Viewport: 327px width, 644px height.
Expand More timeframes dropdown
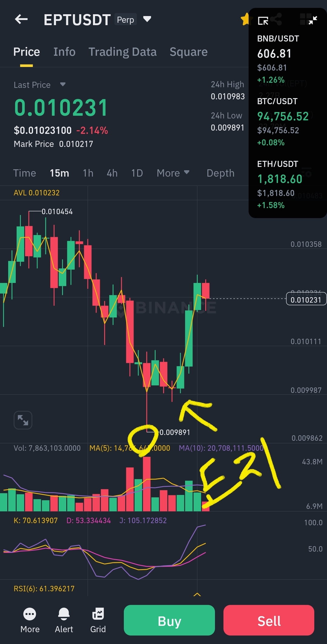173,173
